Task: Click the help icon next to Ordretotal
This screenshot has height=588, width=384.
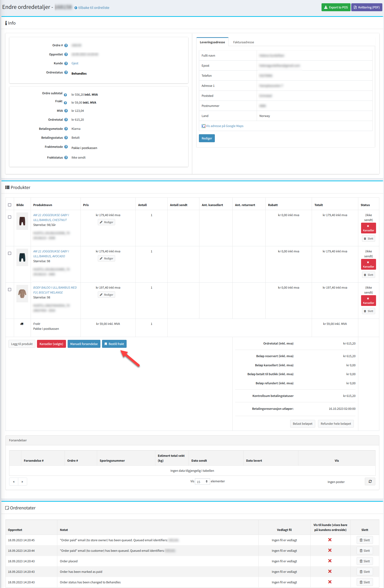Action: 66,120
